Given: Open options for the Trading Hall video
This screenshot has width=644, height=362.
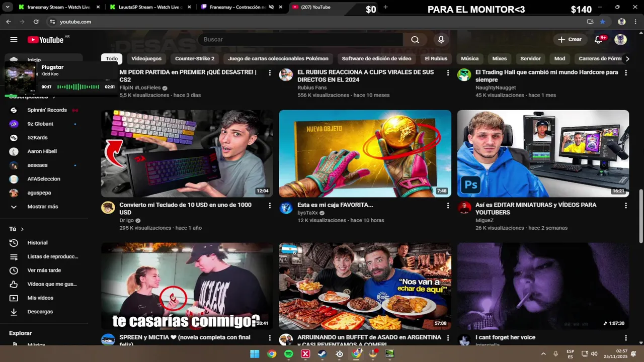Looking at the screenshot, I should pyautogui.click(x=626, y=73).
